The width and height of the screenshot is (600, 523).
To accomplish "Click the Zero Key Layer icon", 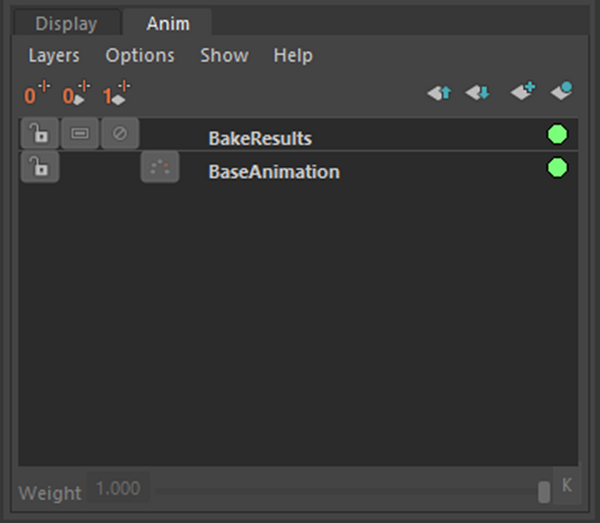I will tap(37, 94).
